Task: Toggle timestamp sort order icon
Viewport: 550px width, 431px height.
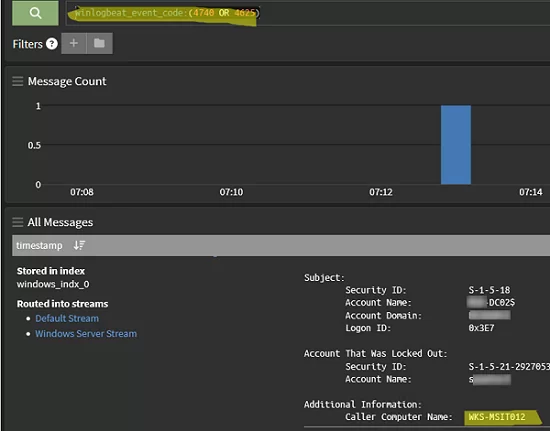Action: [79, 245]
